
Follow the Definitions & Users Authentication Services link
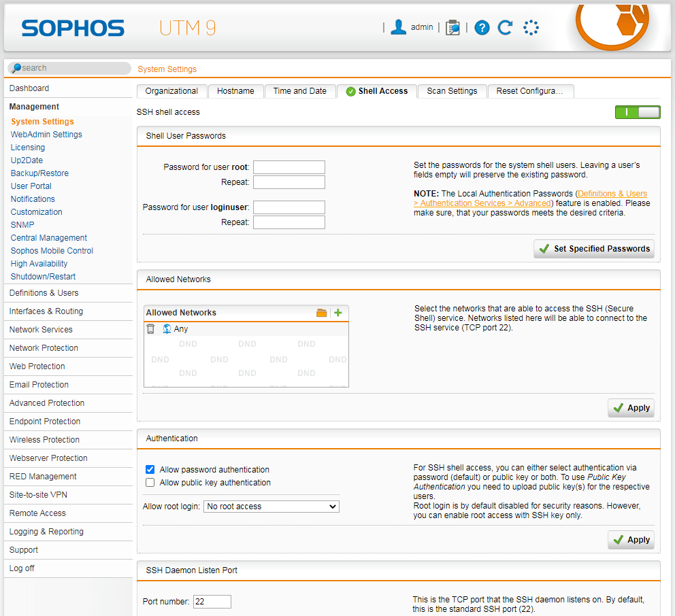[530, 199]
